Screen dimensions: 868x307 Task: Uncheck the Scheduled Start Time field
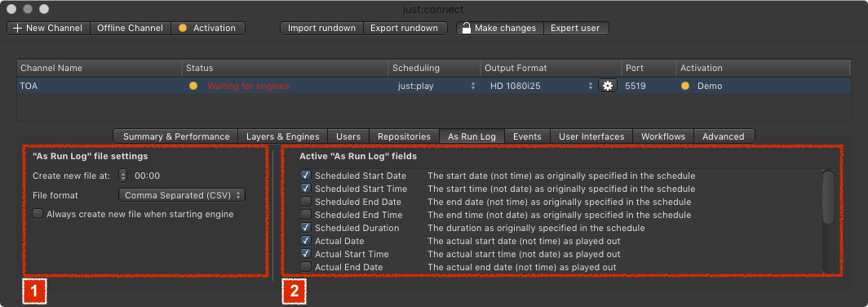[x=306, y=189]
